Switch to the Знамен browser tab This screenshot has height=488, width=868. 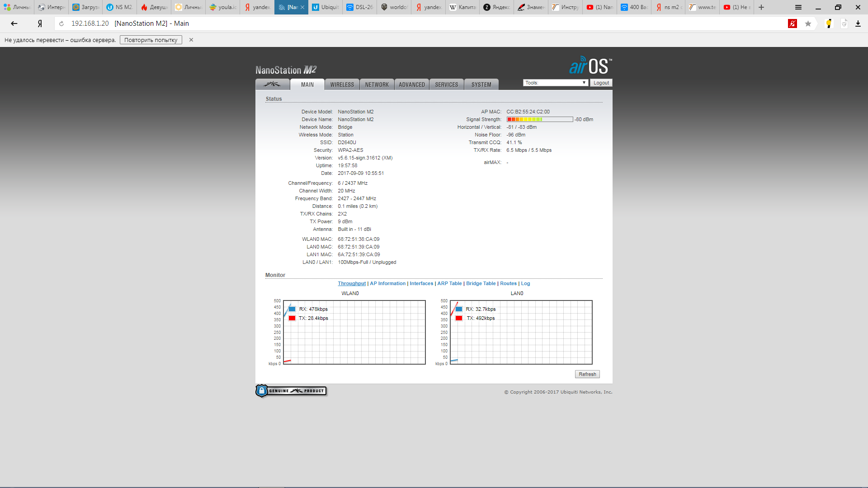532,7
